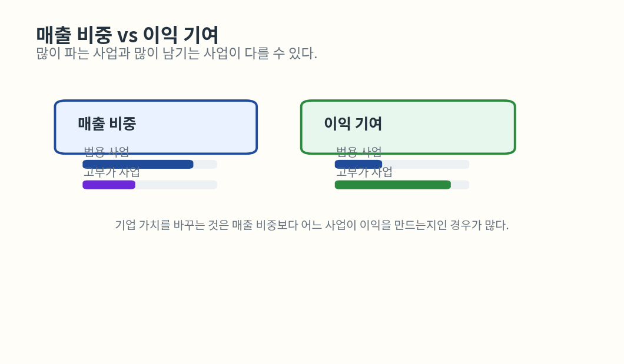Click the 고부가 사업 label under 이익 기여

(364, 172)
